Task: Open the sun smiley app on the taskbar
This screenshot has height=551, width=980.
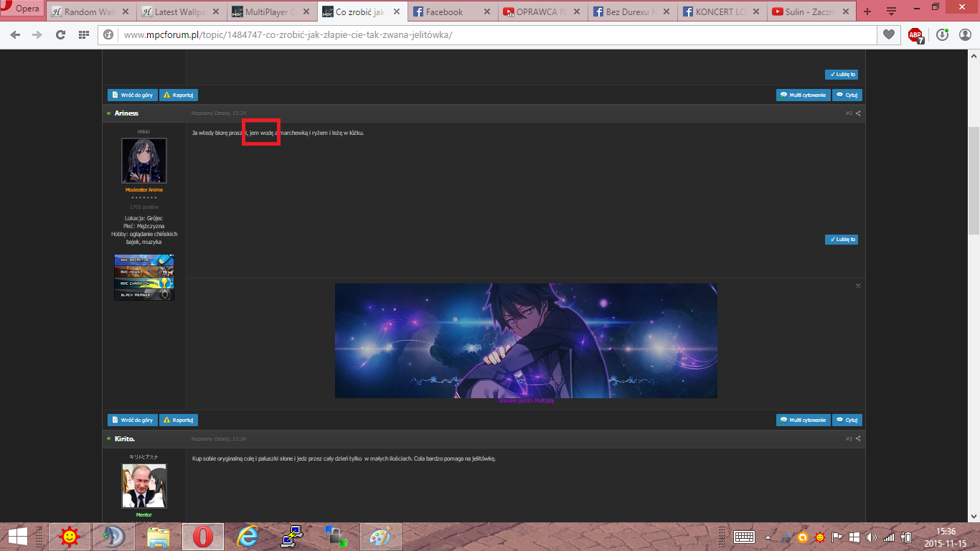Action: click(x=70, y=536)
